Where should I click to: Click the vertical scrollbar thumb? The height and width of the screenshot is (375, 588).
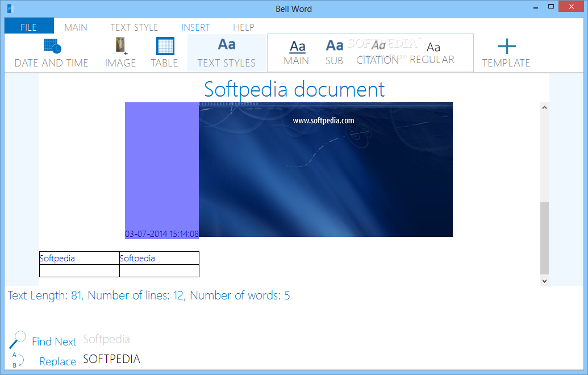pos(544,238)
